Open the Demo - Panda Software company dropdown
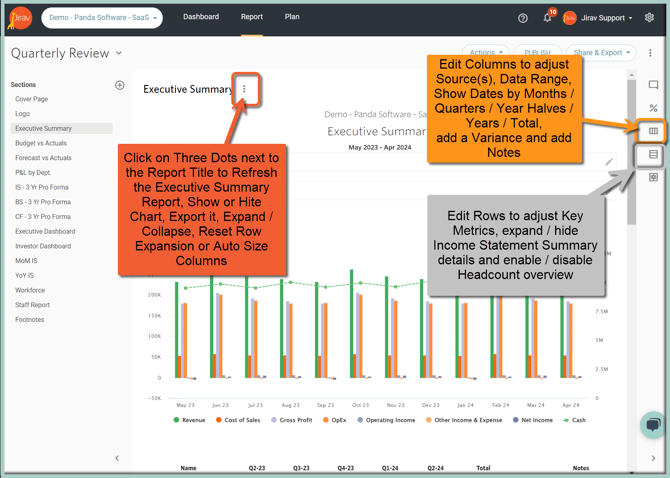 (x=103, y=18)
